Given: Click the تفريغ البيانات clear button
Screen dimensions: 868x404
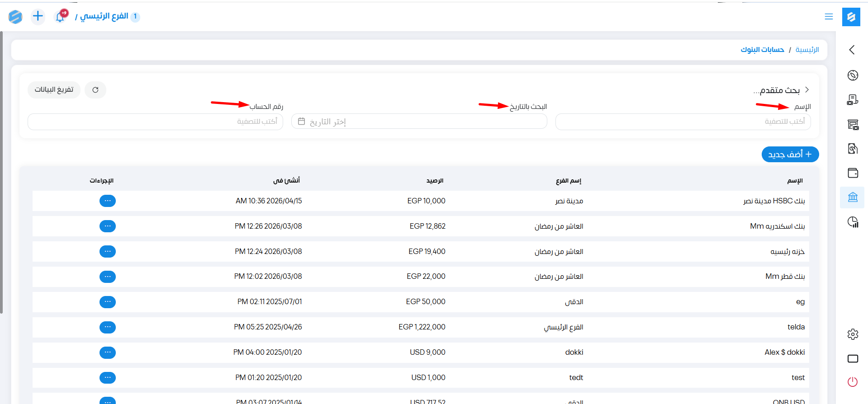Looking at the screenshot, I should (54, 90).
